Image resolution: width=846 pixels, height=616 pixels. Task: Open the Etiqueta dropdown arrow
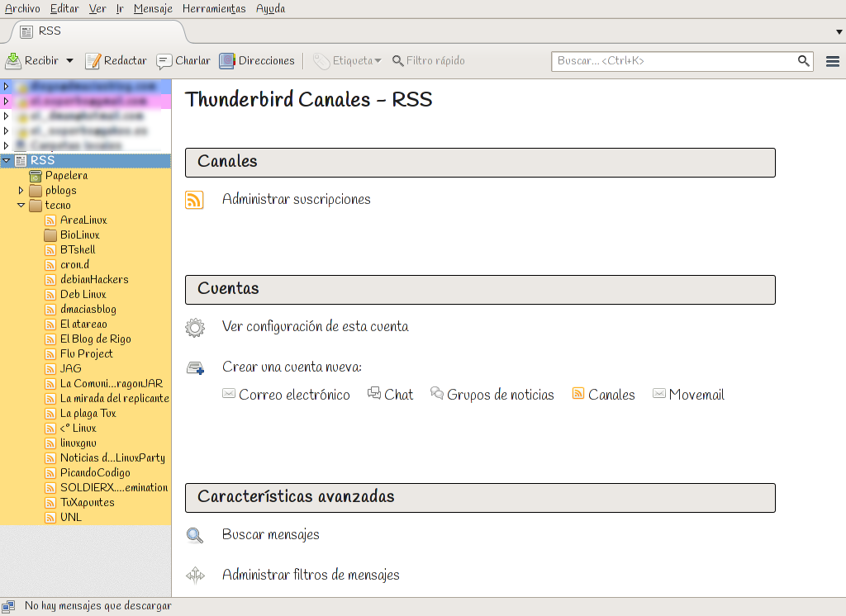pos(378,61)
